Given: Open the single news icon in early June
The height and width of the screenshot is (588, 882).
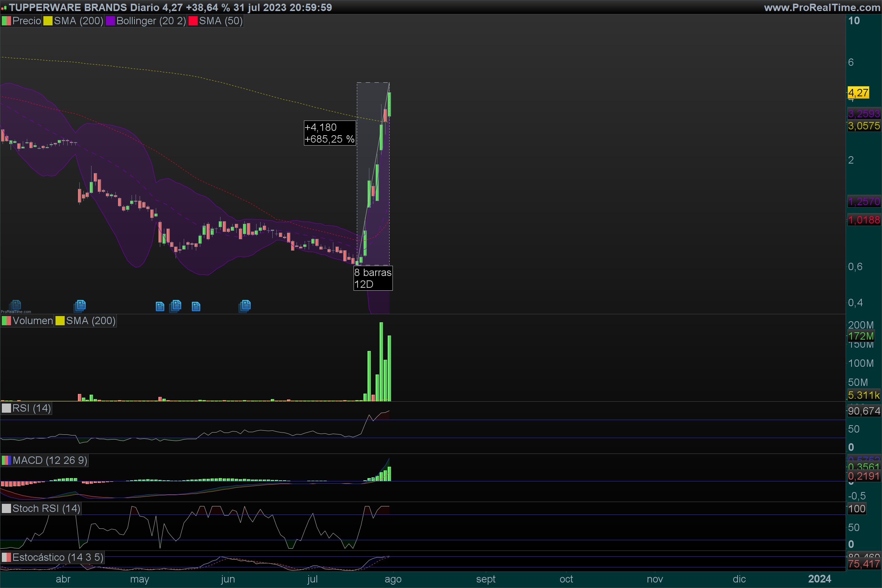Looking at the screenshot, I should pyautogui.click(x=196, y=307).
